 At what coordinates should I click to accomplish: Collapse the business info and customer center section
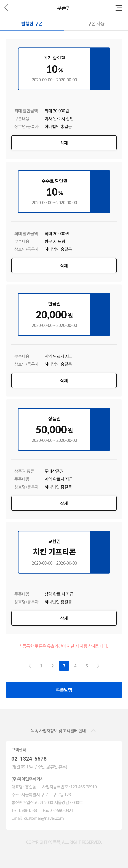click(93, 731)
